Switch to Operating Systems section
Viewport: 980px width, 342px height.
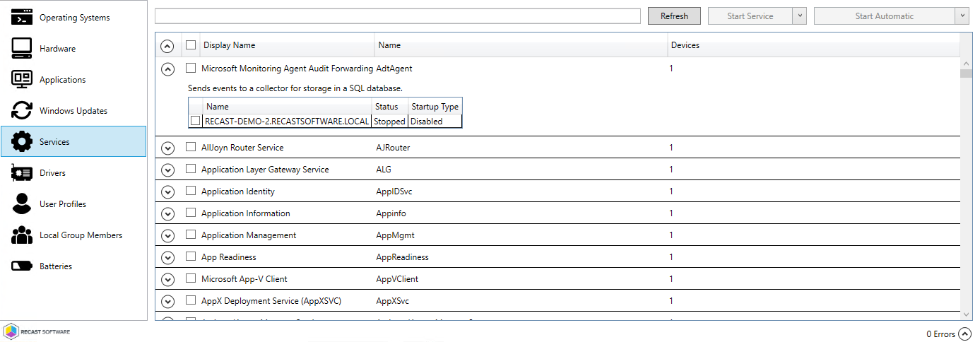(x=74, y=18)
